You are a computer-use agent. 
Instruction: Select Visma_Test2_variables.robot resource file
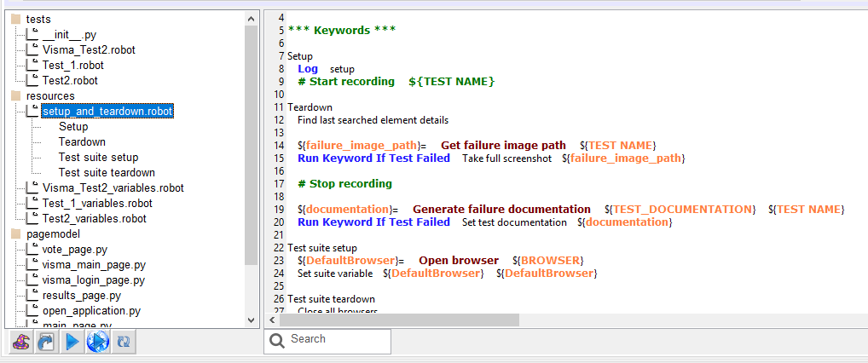[113, 187]
